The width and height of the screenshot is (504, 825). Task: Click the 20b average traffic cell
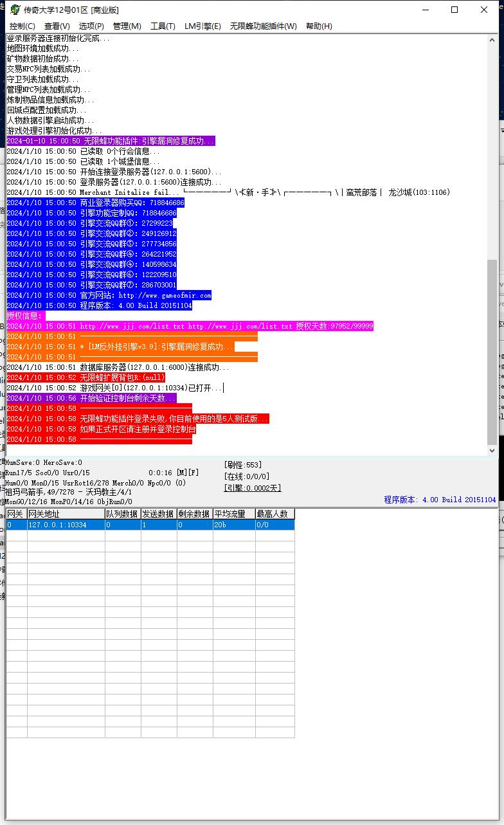233,525
